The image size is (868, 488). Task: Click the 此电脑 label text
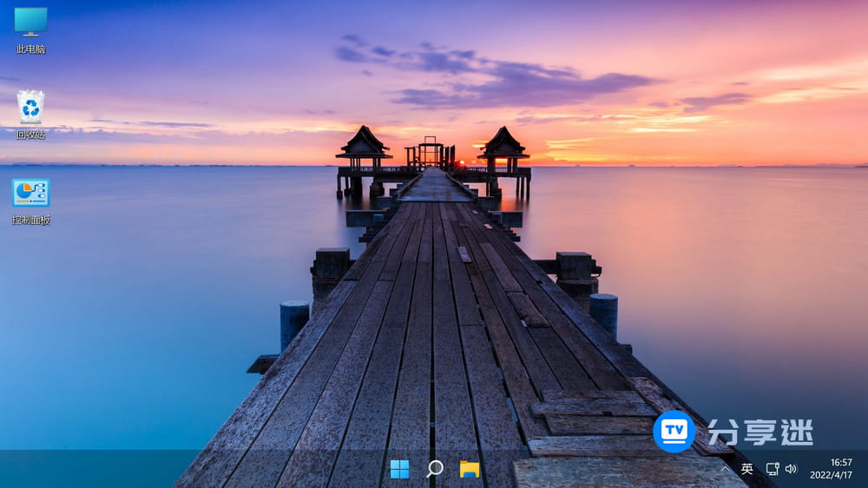(30, 49)
